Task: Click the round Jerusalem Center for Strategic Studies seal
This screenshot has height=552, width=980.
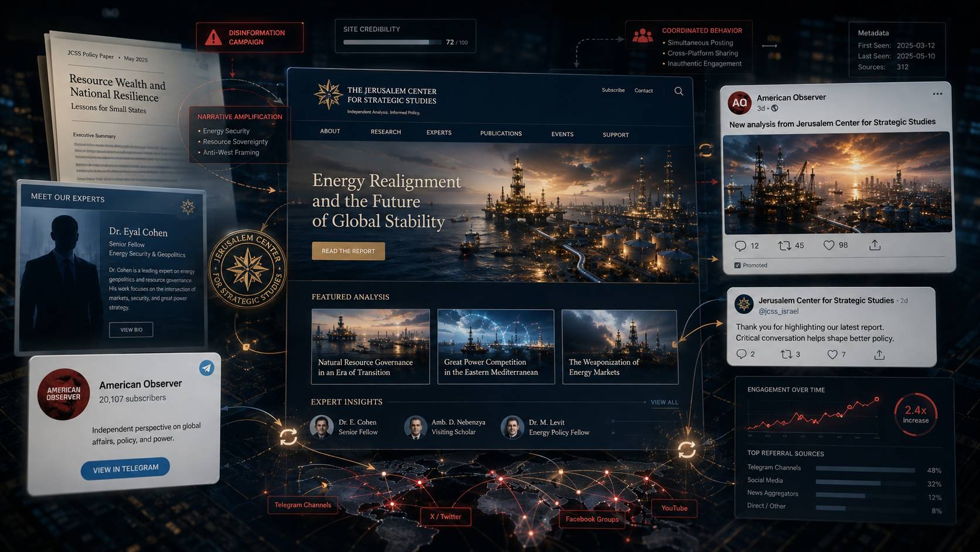Action: 247,269
